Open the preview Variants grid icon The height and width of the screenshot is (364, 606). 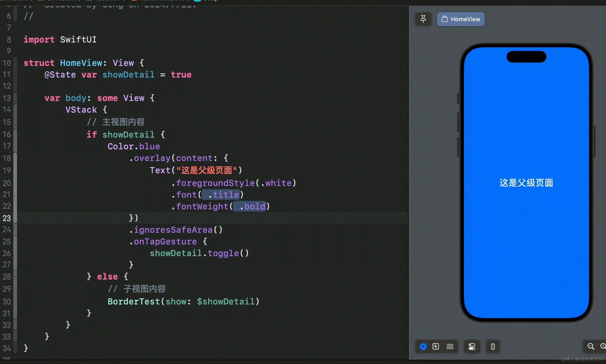click(x=450, y=346)
